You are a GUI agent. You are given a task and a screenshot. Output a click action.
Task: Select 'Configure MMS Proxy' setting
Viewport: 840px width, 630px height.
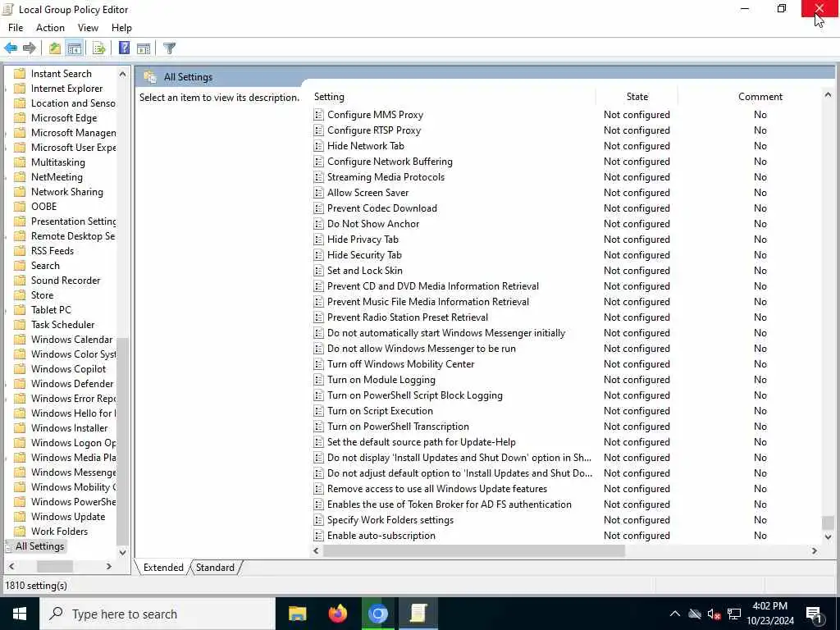[375, 115]
